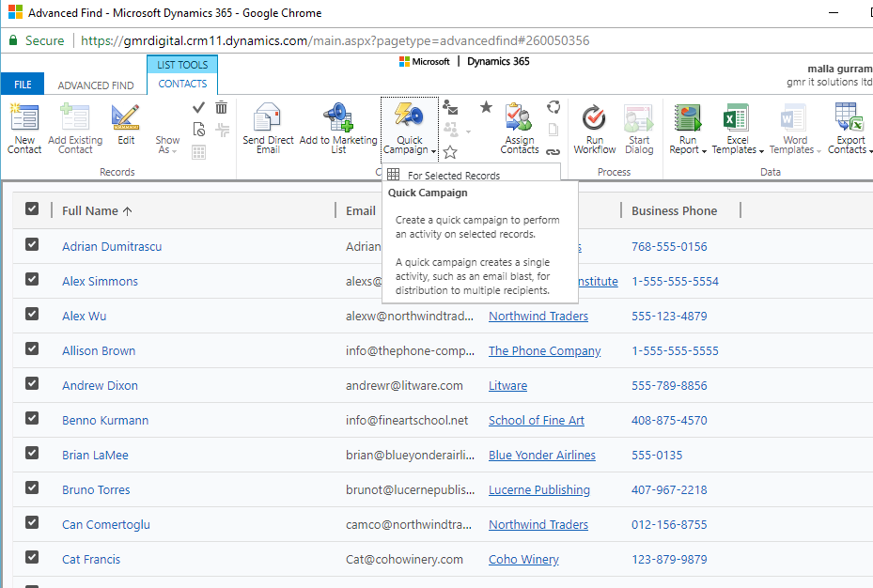873x588 pixels.
Task: Click the chain link icon
Action: pos(553,152)
